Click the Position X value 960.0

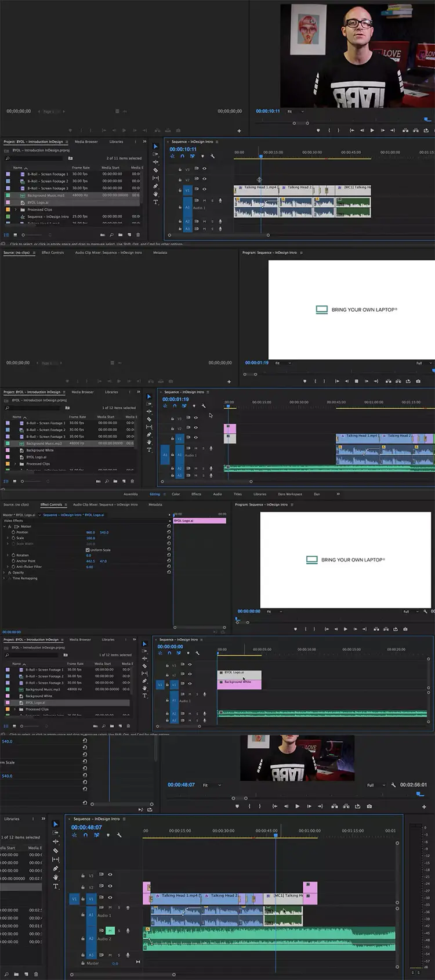tap(90, 532)
